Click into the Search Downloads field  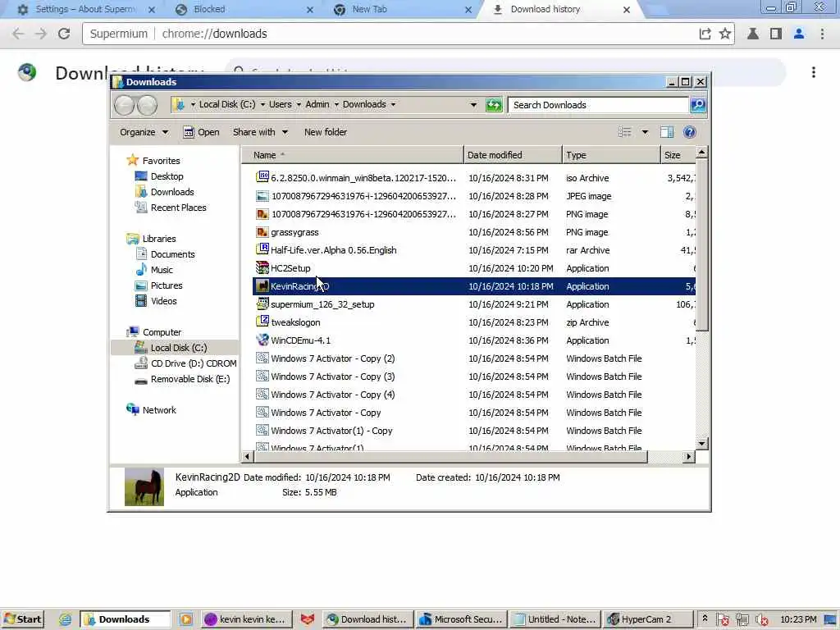tap(598, 105)
